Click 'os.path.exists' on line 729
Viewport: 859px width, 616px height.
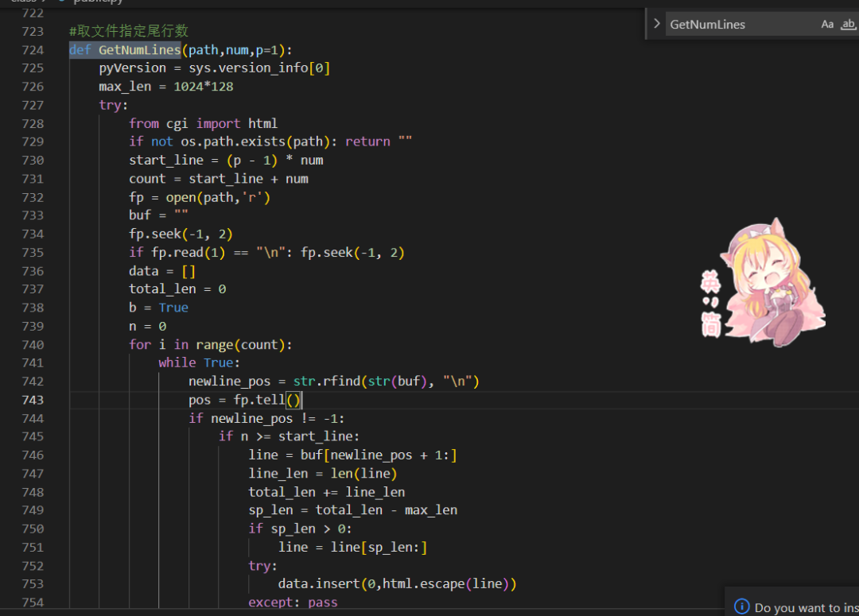click(233, 141)
